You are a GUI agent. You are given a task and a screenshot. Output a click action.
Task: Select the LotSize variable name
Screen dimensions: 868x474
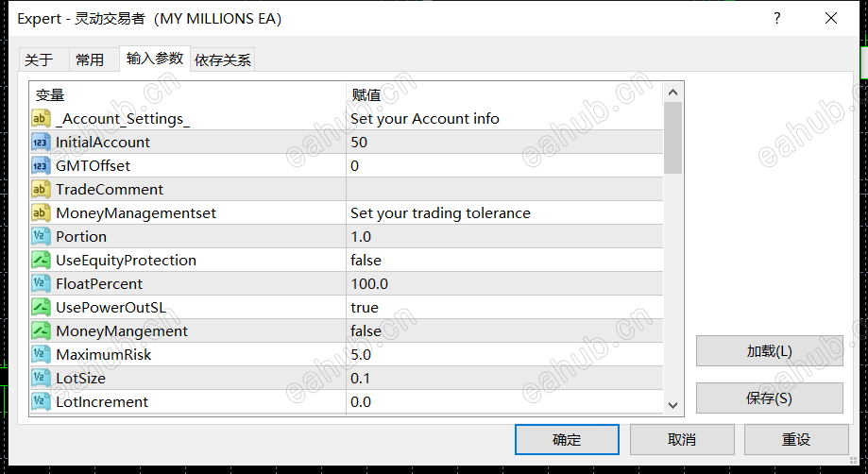point(81,379)
